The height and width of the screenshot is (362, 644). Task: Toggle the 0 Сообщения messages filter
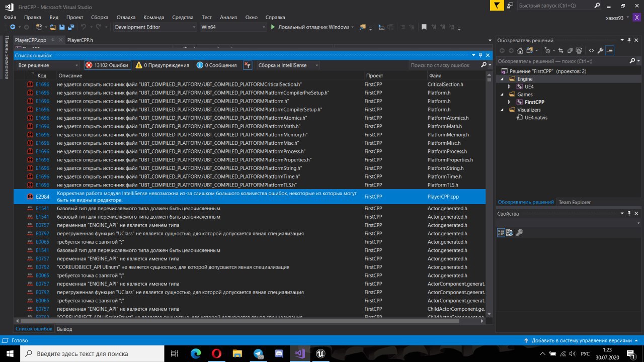point(217,65)
